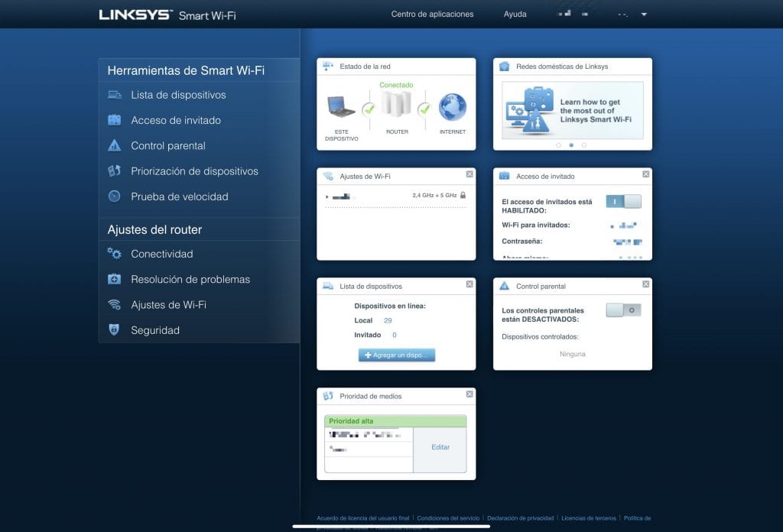Close the Ajustes de Wi-Fi widget
The height and width of the screenshot is (532, 783).
click(x=469, y=174)
